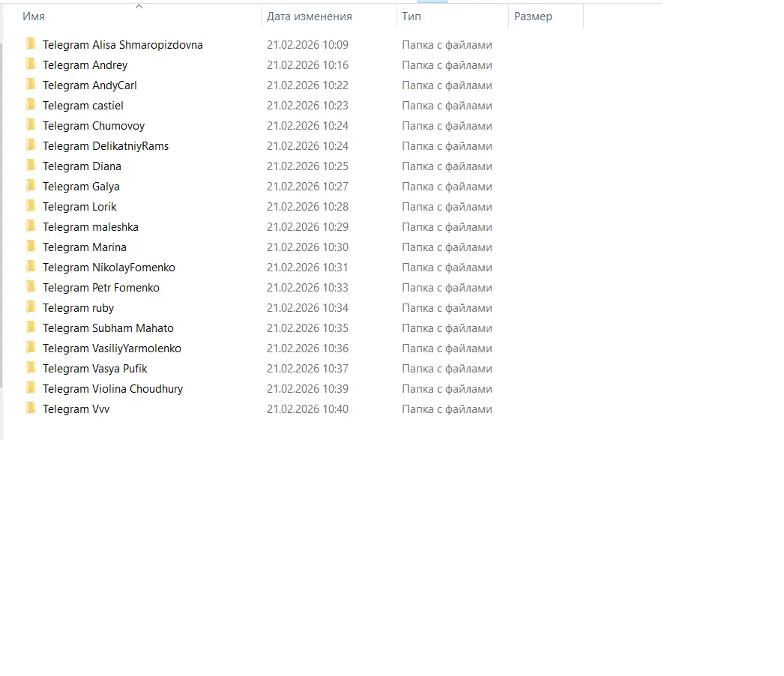Click the folder icon for Telegram Alisa Shmaropizdovna
The image size is (784, 676).
(31, 44)
